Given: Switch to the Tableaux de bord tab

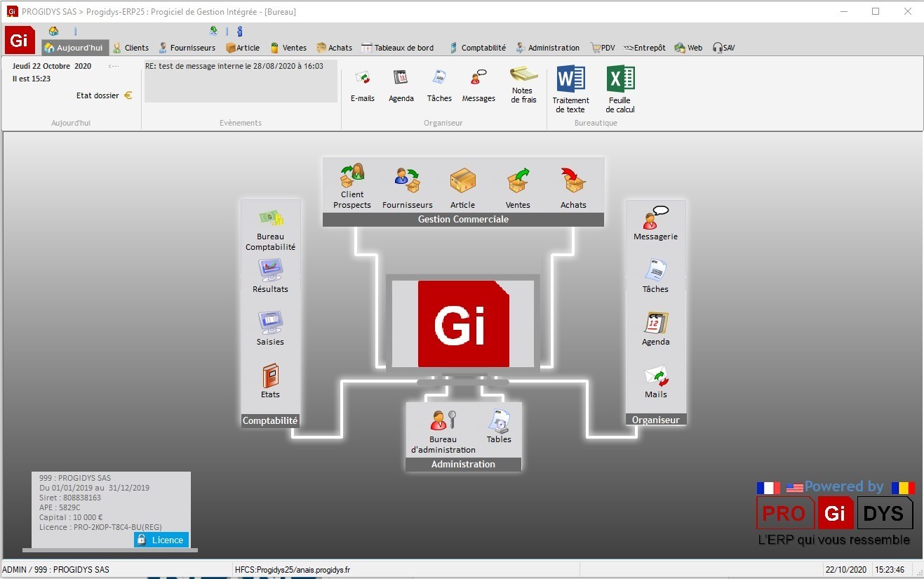Looking at the screenshot, I should click(398, 48).
